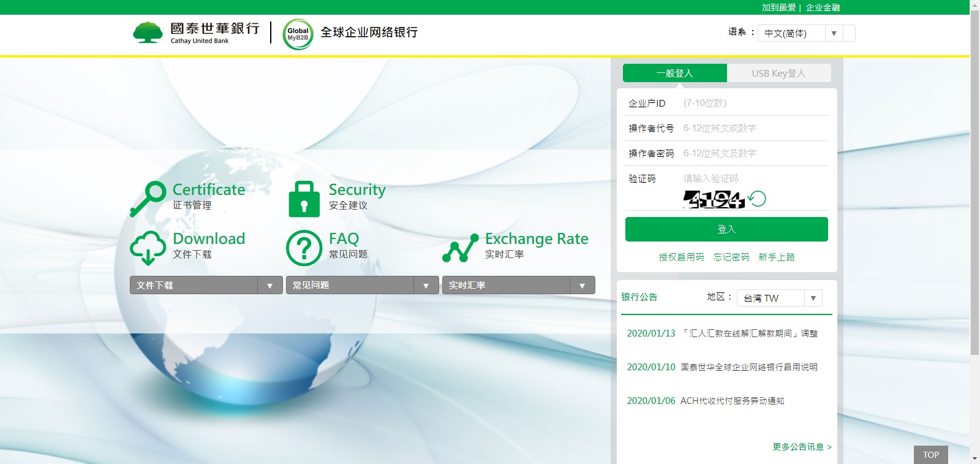980x464 pixels.
Task: Open the 更多公告讯息 link
Action: (802, 447)
